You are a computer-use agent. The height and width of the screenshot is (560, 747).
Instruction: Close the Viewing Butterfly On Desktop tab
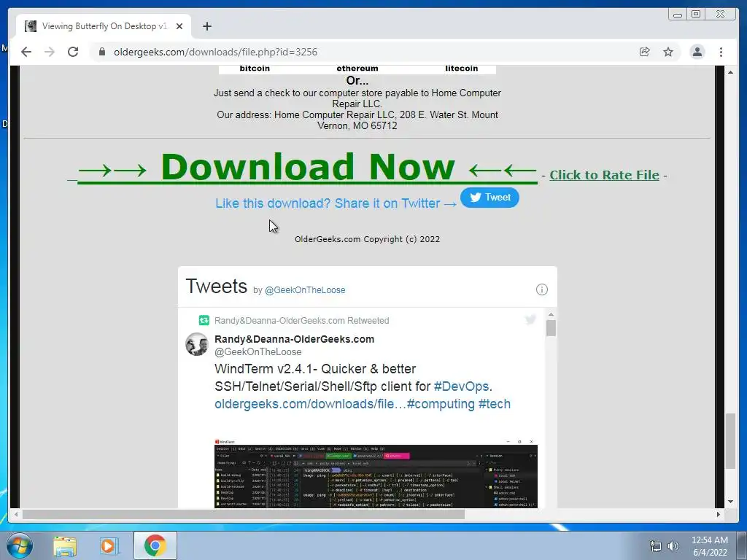point(179,26)
